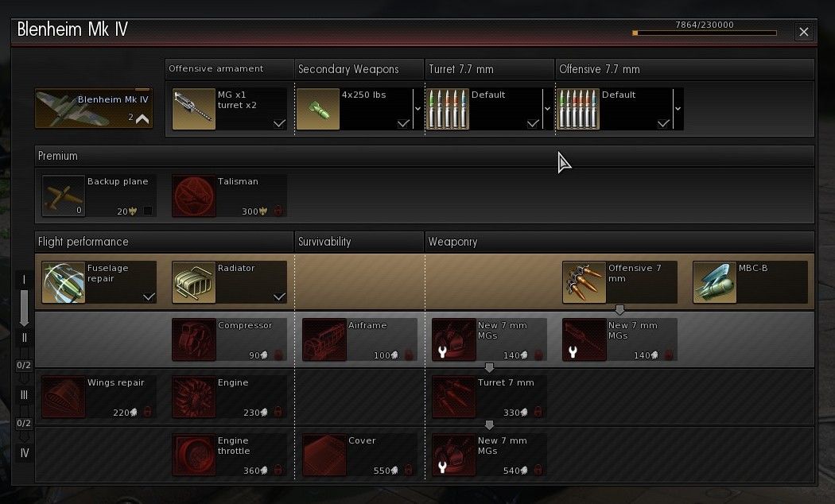835x504 pixels.
Task: Click the Engine module icon
Action: [x=194, y=397]
